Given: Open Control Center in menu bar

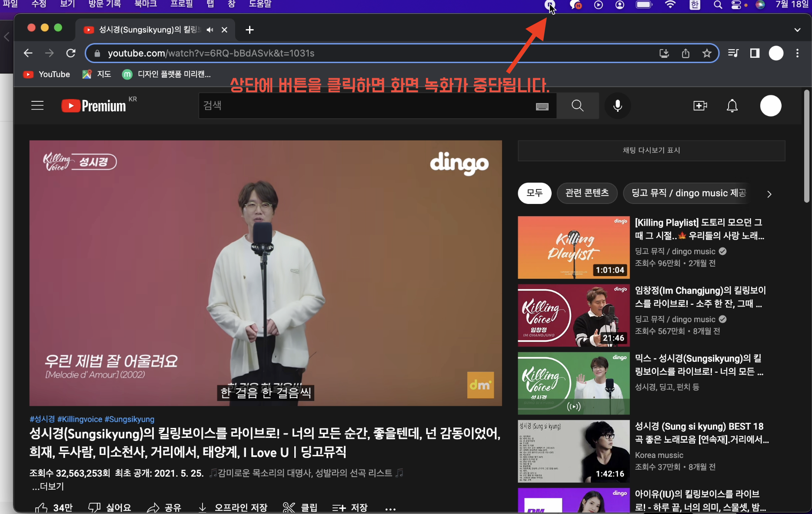Looking at the screenshot, I should 736,5.
